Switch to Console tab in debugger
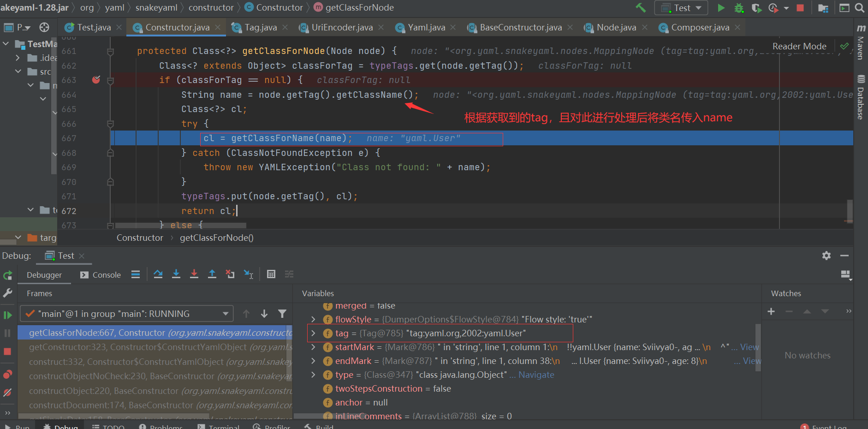Viewport: 868px width, 429px height. (101, 275)
